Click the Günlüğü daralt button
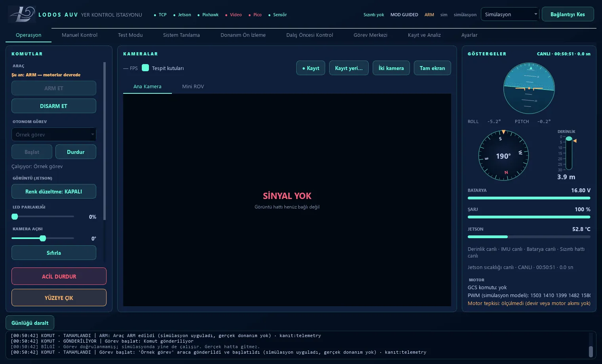Image resolution: width=602 pixels, height=364 pixels. (30, 323)
